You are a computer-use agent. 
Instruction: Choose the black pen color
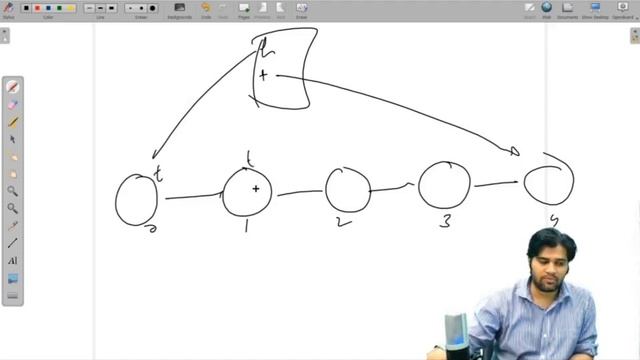click(26, 8)
